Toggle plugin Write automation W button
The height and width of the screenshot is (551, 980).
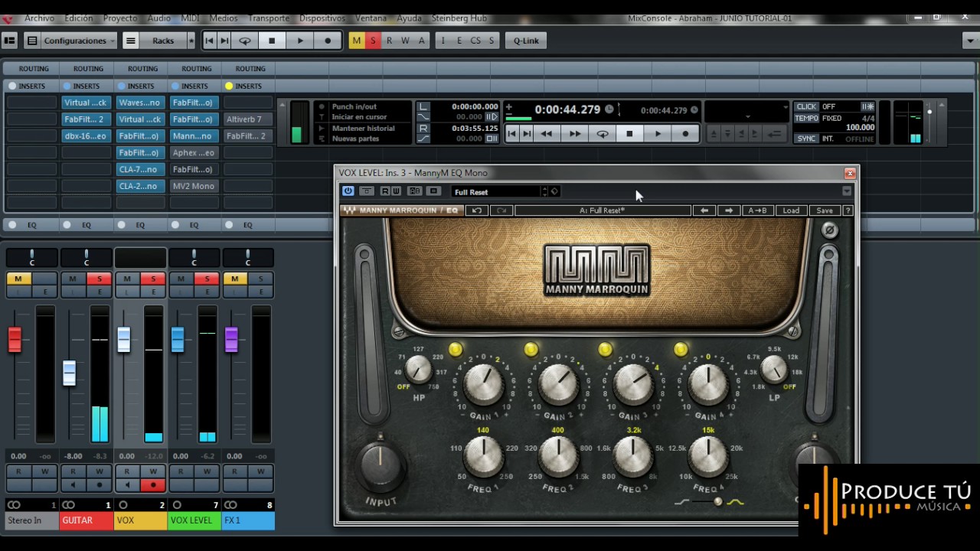395,191
